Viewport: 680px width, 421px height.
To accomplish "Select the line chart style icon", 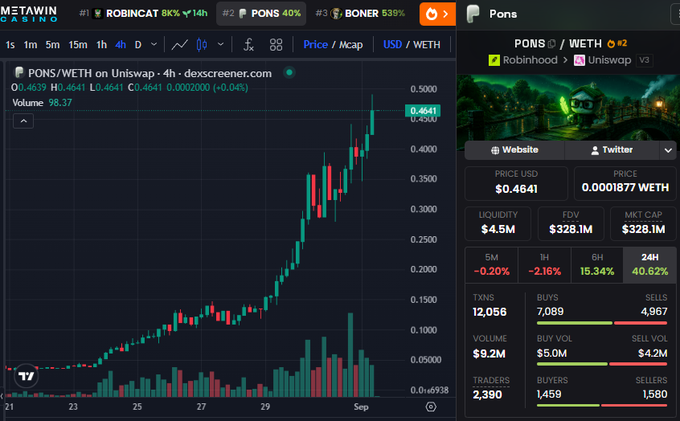I will pyautogui.click(x=180, y=45).
